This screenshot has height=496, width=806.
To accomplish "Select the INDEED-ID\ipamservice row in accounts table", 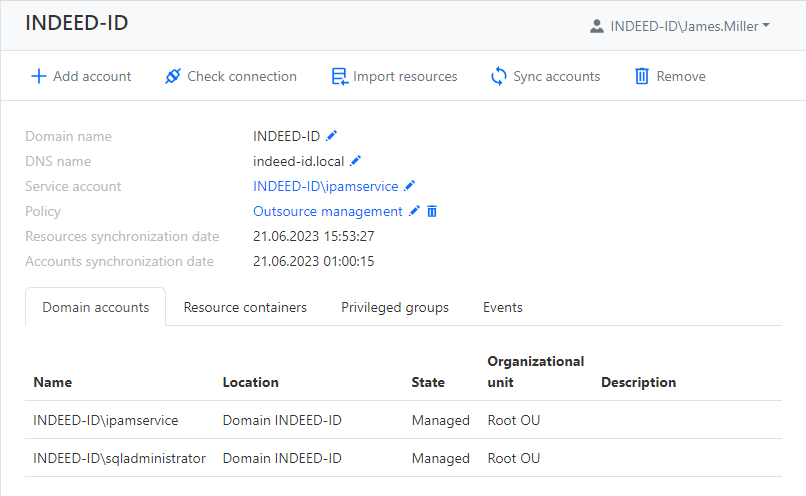I will pos(106,420).
